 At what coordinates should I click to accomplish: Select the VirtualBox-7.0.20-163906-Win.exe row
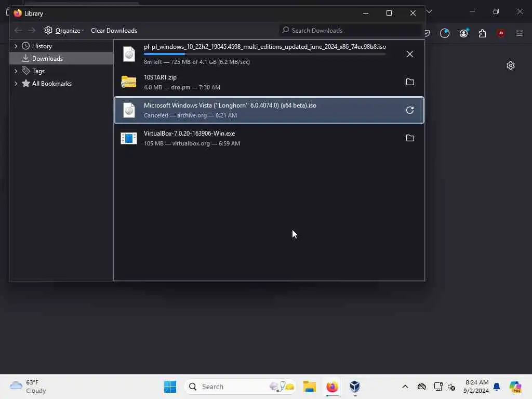coord(269,138)
